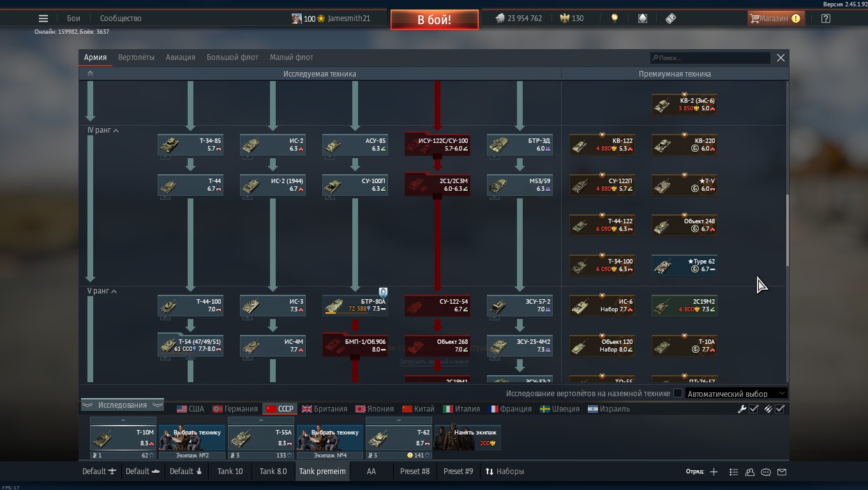Select the ★Type 62 premium tank icon

pos(662,265)
